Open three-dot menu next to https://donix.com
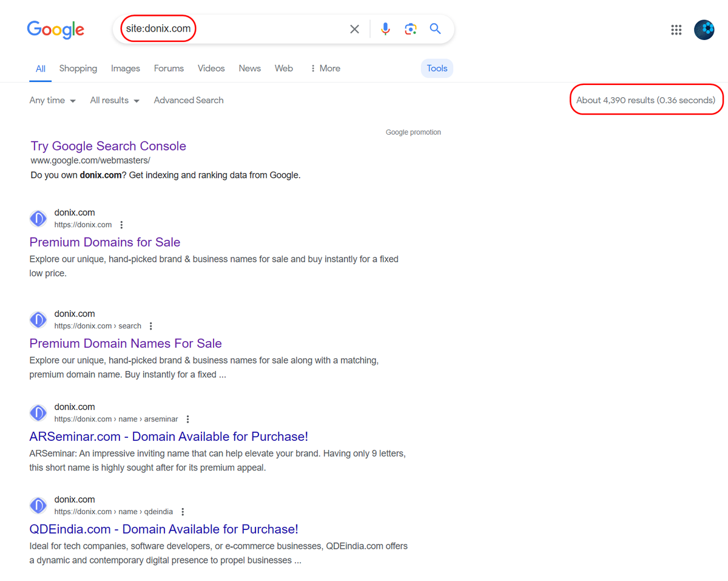The height and width of the screenshot is (581, 728). pyautogui.click(x=122, y=225)
